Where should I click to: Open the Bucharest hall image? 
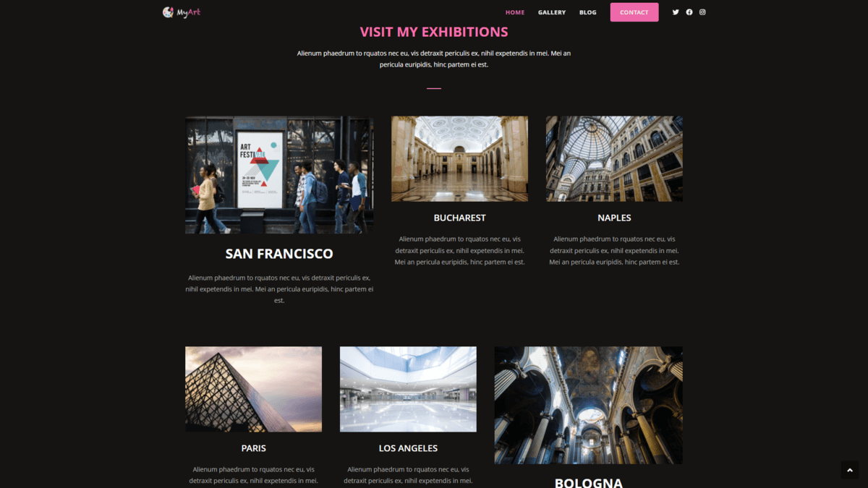coord(459,159)
